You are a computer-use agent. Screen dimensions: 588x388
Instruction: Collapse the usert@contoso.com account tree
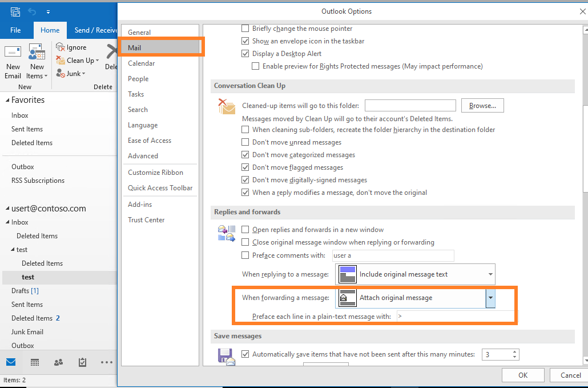tap(7, 209)
